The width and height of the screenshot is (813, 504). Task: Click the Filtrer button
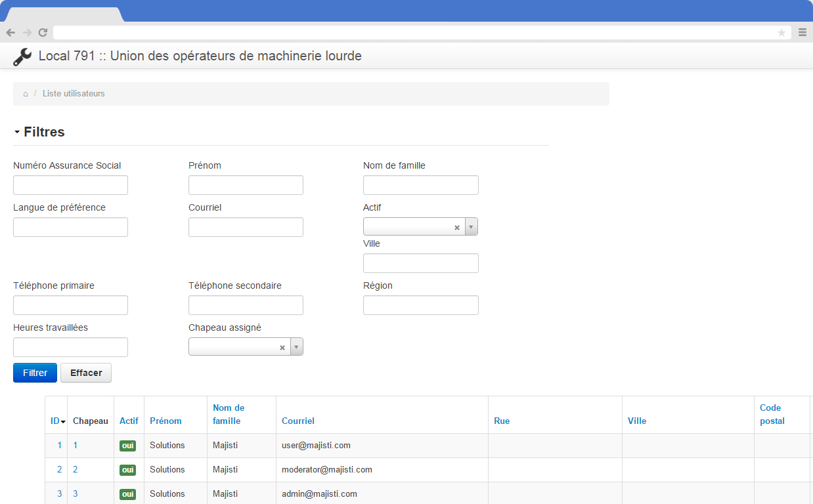pos(35,373)
